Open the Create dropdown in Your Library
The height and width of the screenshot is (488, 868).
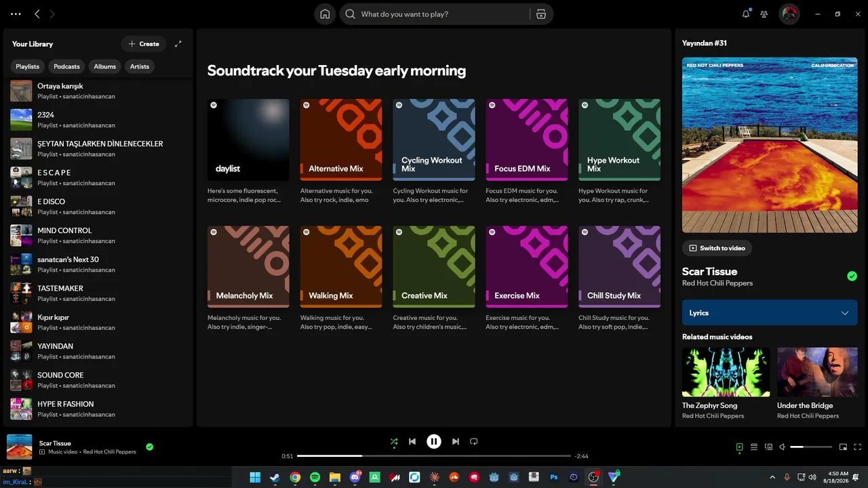click(144, 44)
